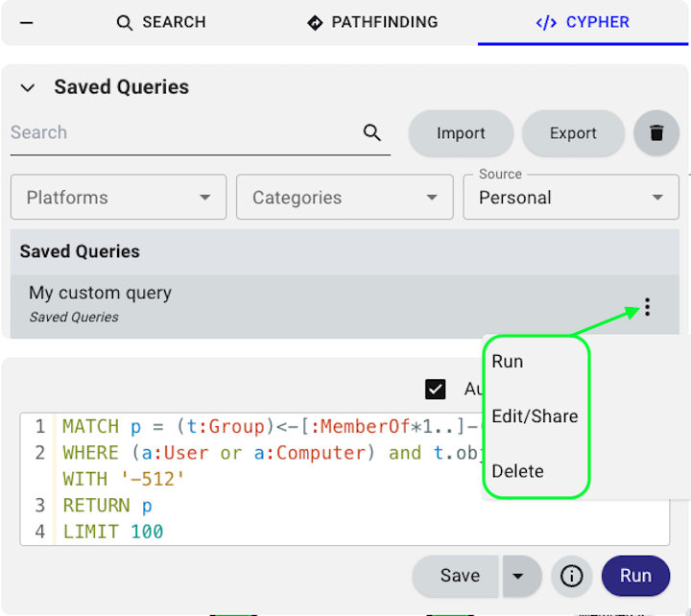Select the Cypher tab
This screenshot has height=616, width=691.
coord(583,22)
